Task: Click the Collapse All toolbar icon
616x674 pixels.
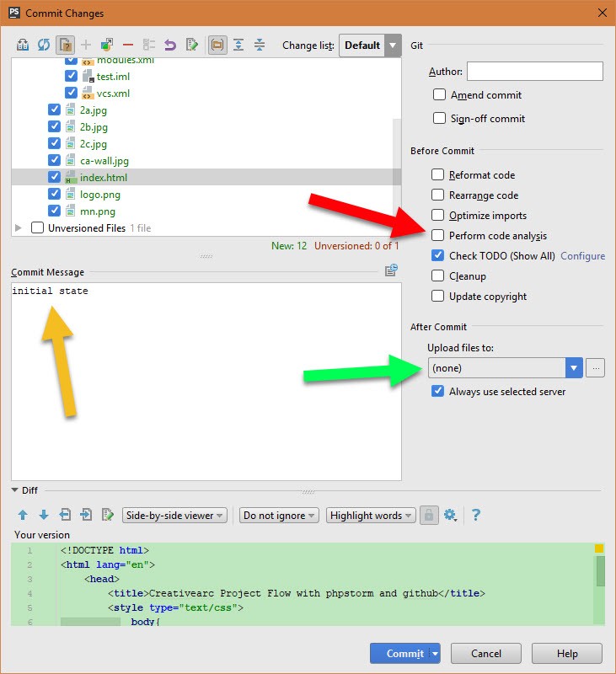Action: (260, 45)
